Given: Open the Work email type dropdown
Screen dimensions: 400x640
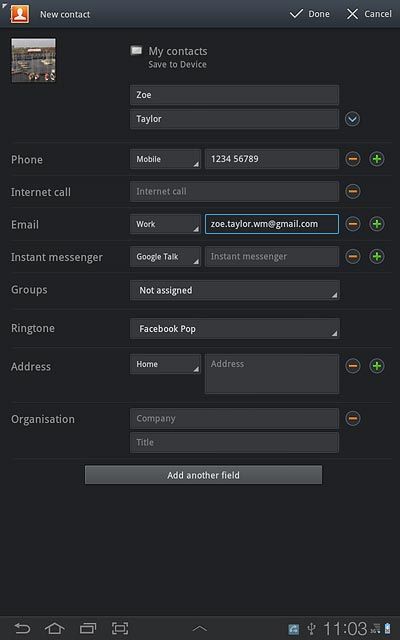Looking at the screenshot, I should point(165,224).
